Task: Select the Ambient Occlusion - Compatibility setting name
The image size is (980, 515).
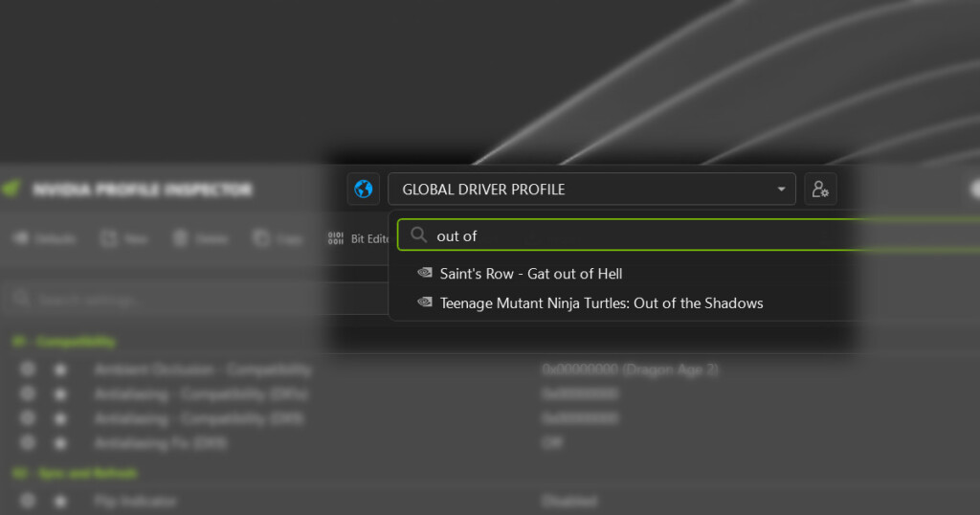Action: [203, 370]
